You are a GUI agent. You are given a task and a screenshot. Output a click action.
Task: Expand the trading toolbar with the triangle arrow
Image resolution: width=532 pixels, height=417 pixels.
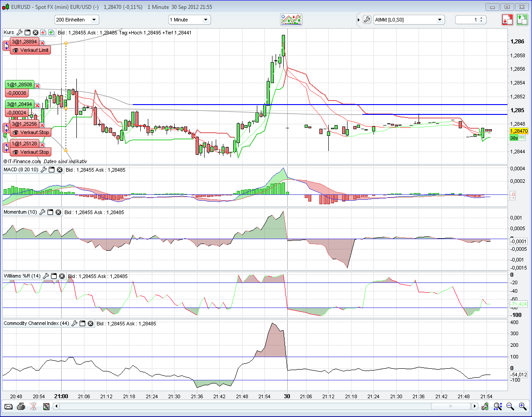pyautogui.click(x=359, y=20)
